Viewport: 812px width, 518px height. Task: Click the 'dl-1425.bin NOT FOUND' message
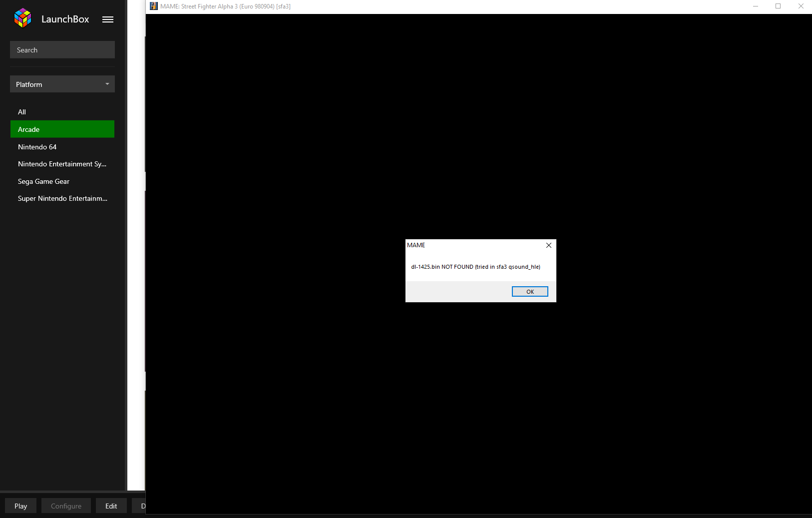[x=475, y=267]
